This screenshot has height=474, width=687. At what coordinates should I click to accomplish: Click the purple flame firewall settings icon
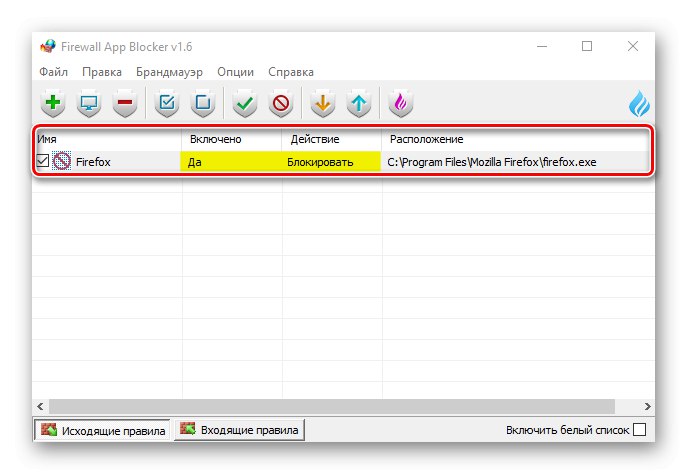pos(401,103)
